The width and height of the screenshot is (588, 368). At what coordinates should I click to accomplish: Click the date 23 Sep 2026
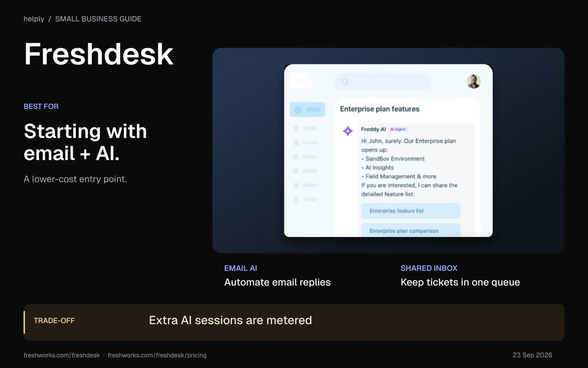click(x=533, y=355)
